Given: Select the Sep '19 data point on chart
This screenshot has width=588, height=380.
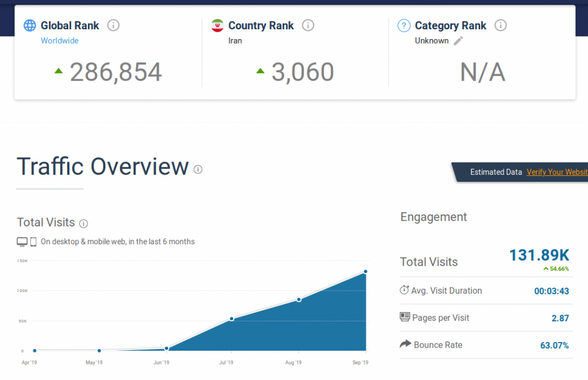Looking at the screenshot, I should coord(366,271).
